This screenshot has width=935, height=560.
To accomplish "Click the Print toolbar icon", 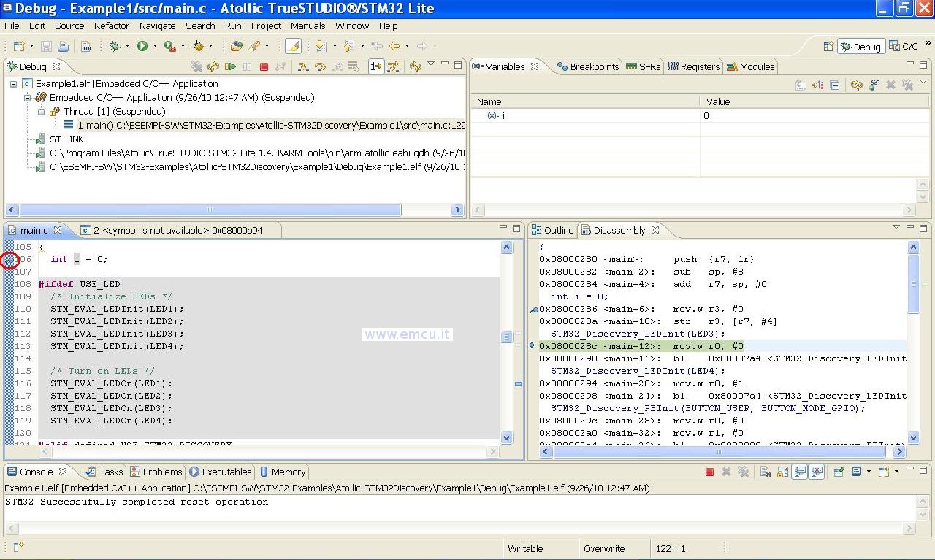I will [x=63, y=46].
